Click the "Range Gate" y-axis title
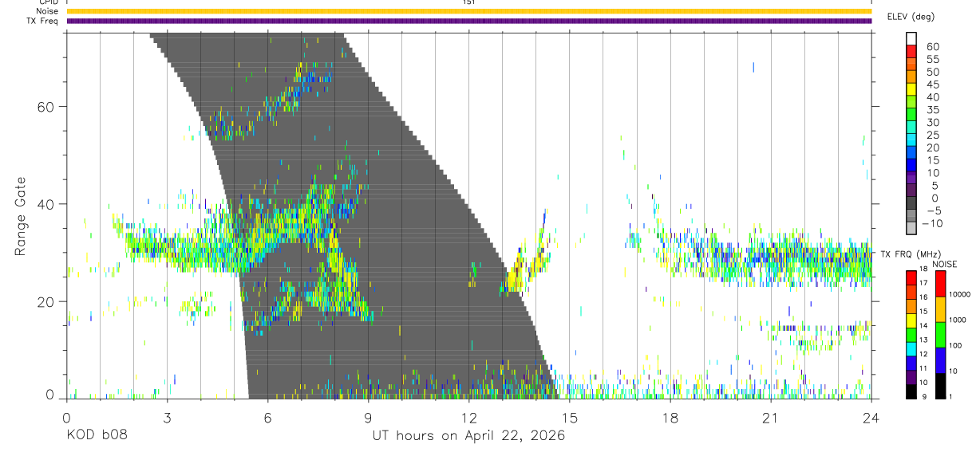 pyautogui.click(x=20, y=217)
